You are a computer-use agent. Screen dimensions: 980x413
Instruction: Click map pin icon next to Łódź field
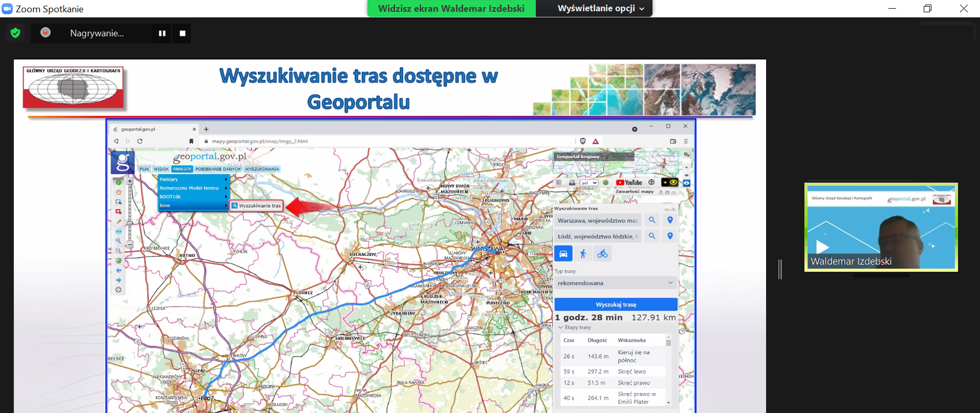point(670,236)
